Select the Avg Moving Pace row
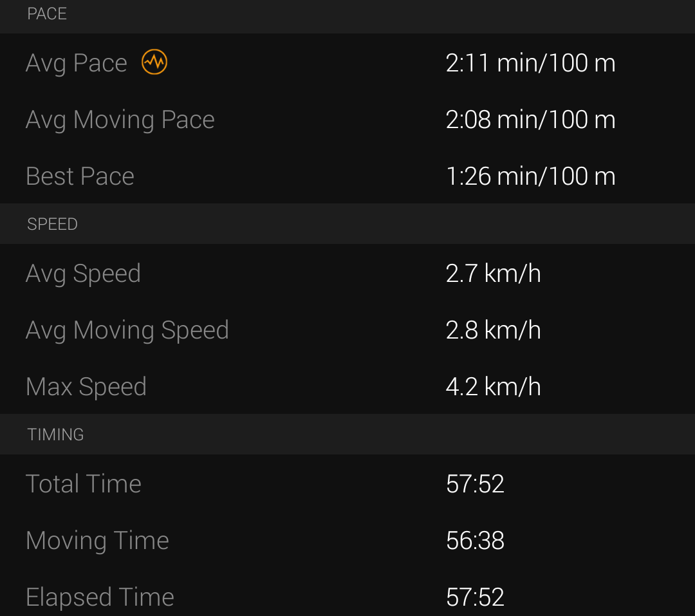695x616 pixels. coord(347,119)
